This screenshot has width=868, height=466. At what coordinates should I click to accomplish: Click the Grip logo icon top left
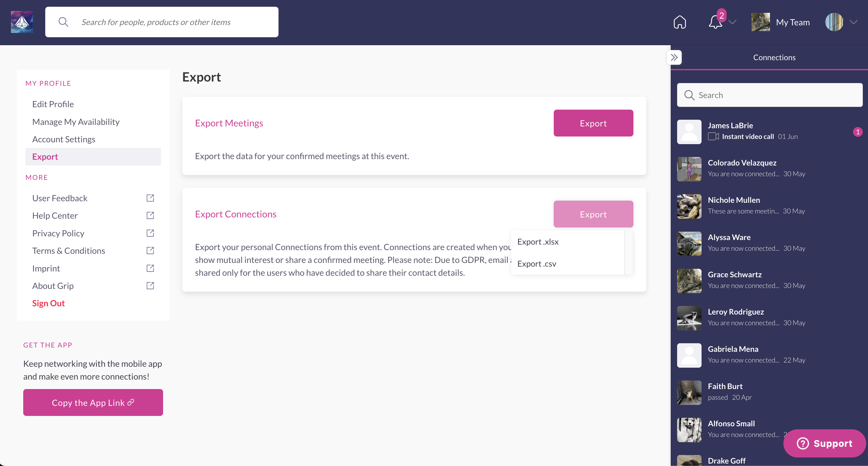22,22
